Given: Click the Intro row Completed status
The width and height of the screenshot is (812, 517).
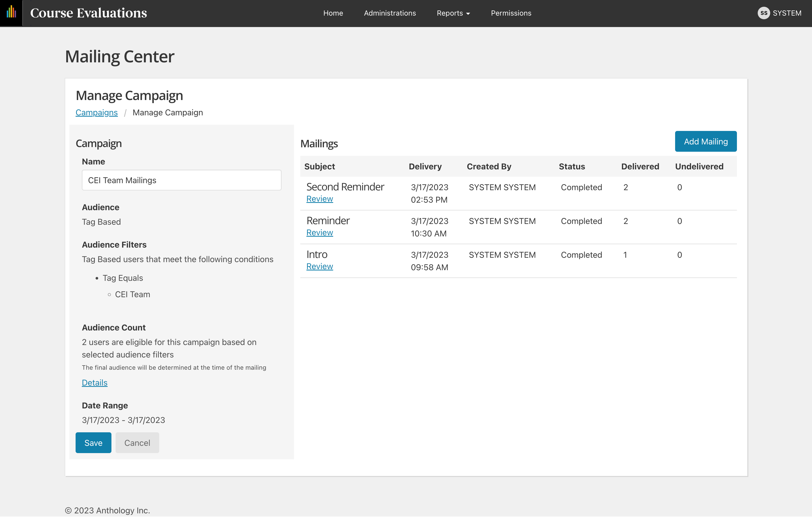Looking at the screenshot, I should (581, 255).
